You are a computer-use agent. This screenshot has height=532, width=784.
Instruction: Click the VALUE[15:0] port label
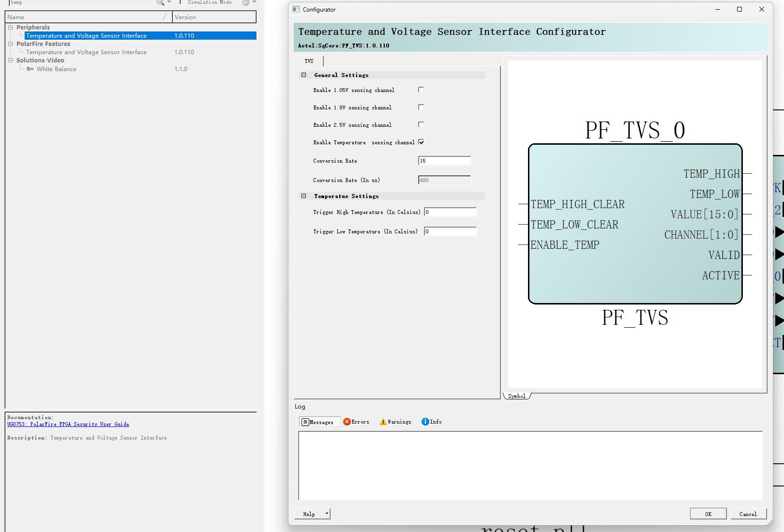coord(705,214)
